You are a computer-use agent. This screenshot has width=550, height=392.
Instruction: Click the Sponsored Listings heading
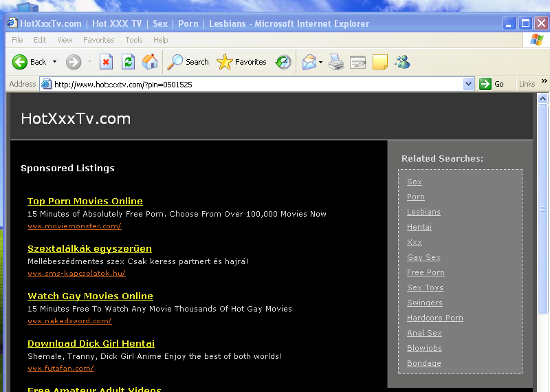pyautogui.click(x=67, y=168)
